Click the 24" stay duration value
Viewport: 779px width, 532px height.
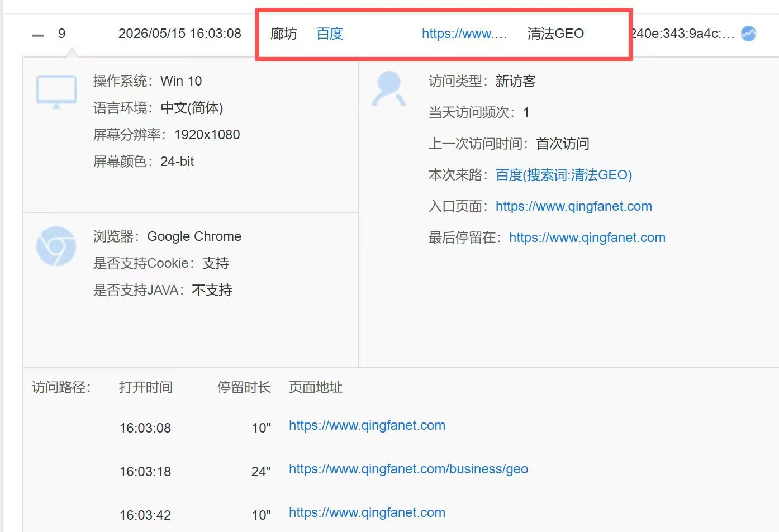(261, 472)
